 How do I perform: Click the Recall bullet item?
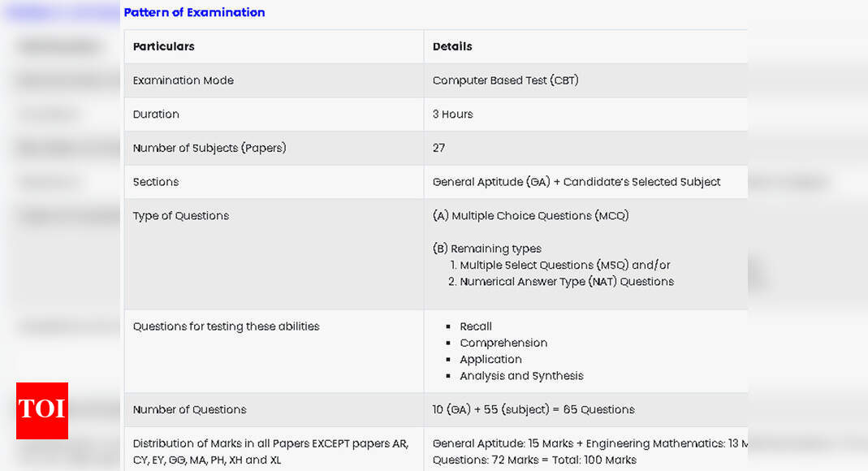476,326
